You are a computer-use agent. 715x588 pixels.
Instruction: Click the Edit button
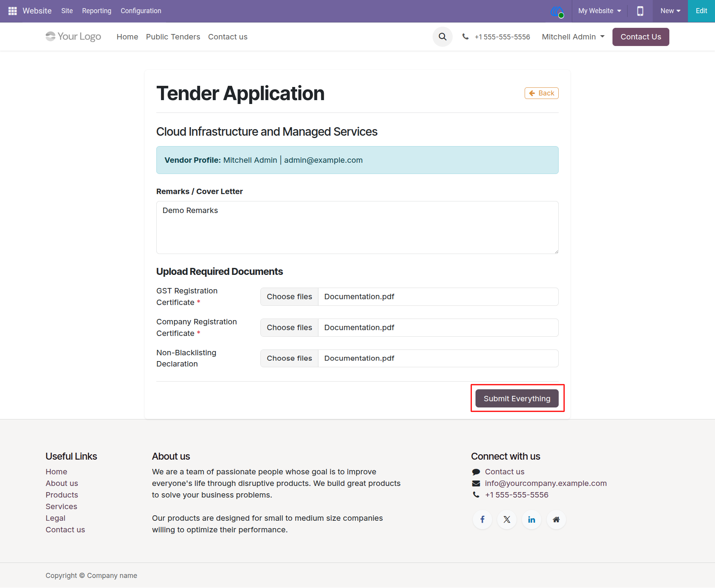coord(701,11)
